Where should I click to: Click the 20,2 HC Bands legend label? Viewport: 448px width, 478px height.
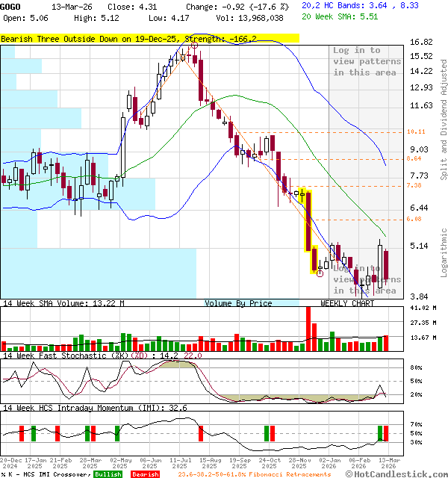point(335,5)
